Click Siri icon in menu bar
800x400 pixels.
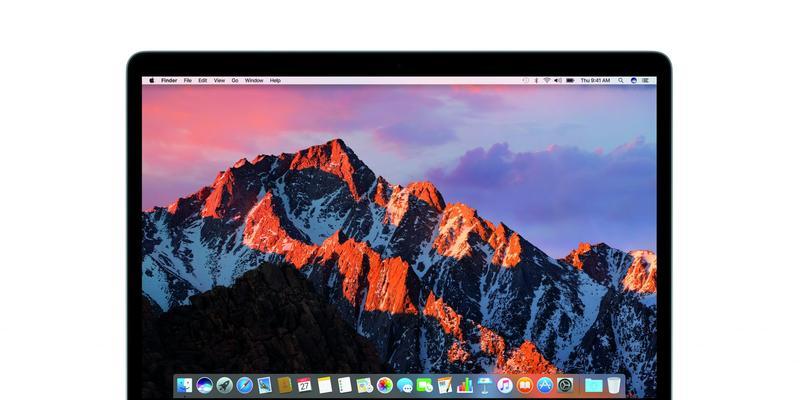(634, 80)
